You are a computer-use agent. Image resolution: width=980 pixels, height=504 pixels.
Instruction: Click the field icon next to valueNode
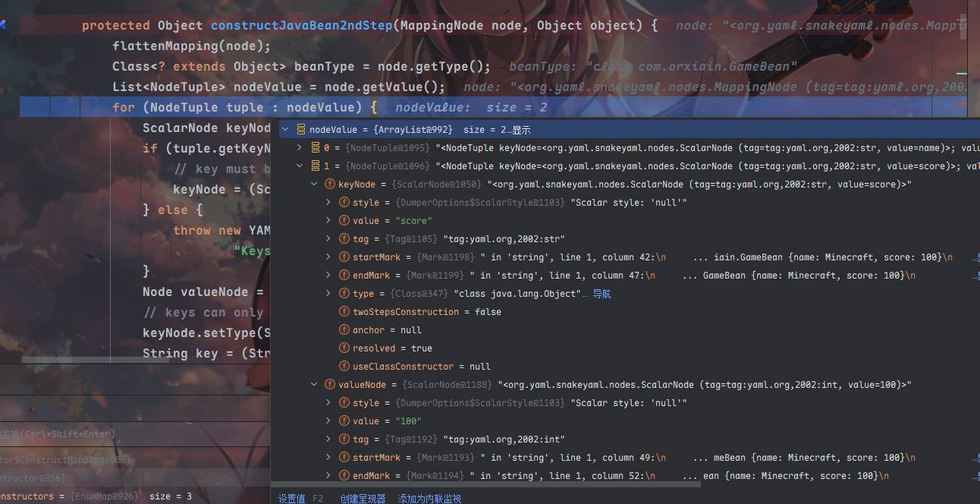(x=330, y=385)
